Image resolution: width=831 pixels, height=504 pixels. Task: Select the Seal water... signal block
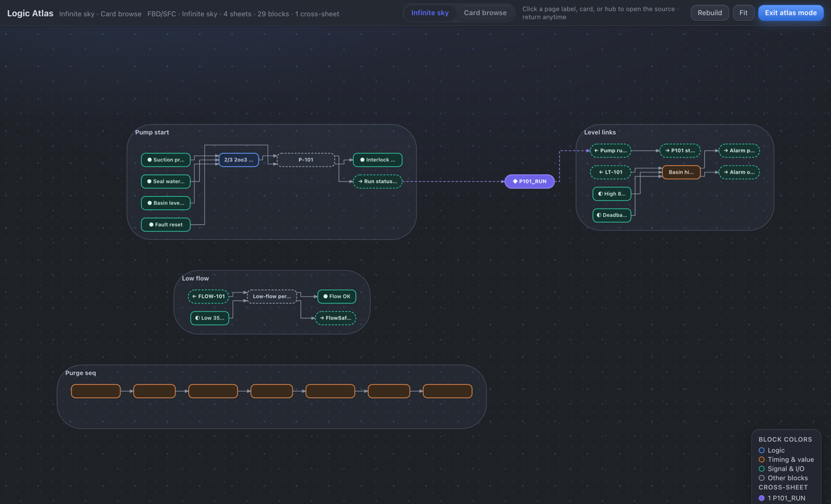point(166,181)
